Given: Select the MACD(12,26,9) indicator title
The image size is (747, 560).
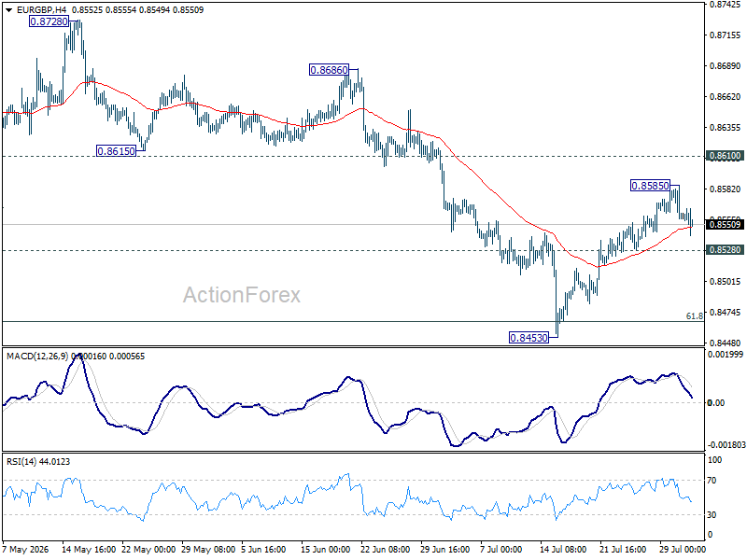Looking at the screenshot, I should point(37,357).
